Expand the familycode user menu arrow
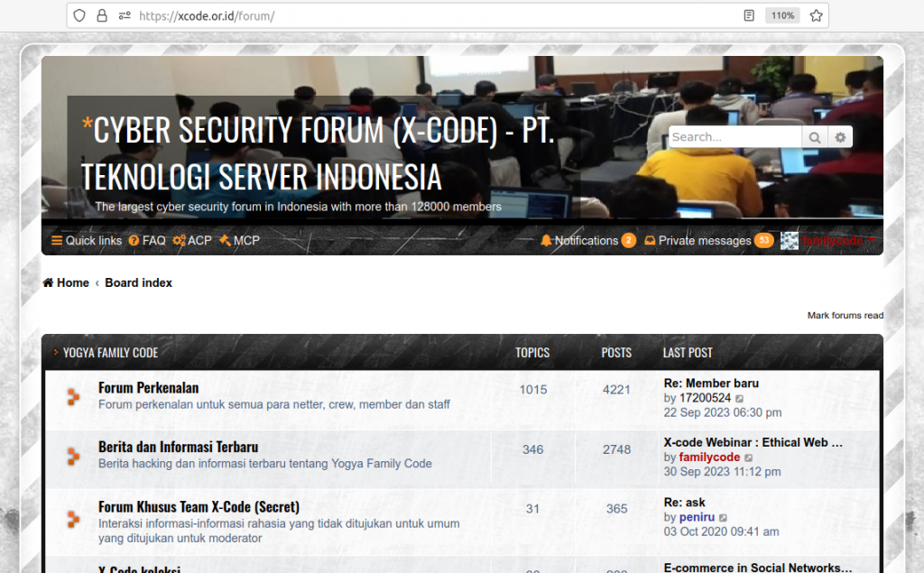The width and height of the screenshot is (924, 573). (x=873, y=240)
